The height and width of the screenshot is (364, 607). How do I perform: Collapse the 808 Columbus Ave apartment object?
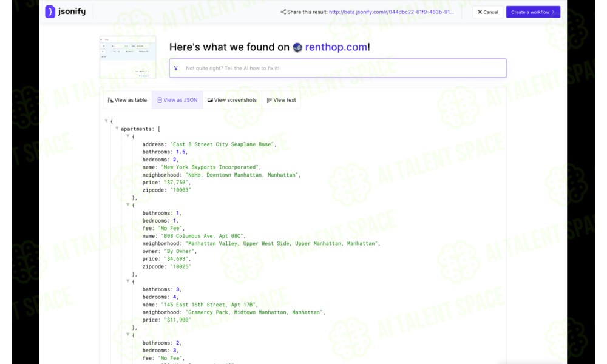127,204
